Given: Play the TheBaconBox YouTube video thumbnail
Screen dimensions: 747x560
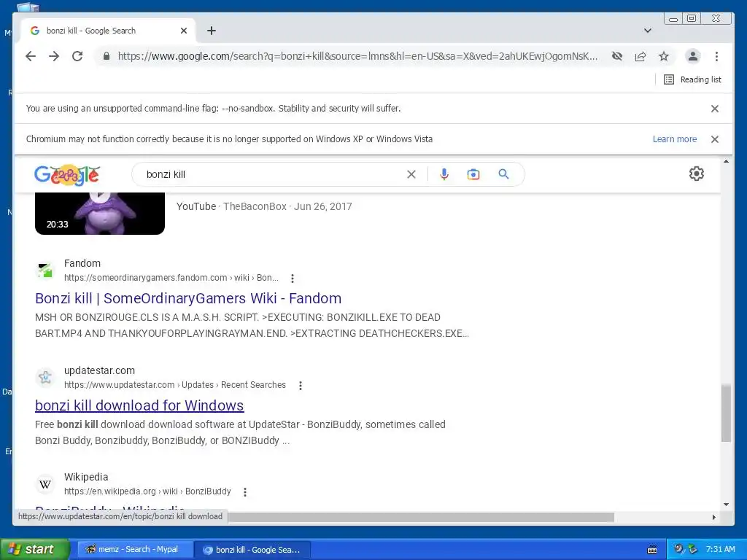Looking at the screenshot, I should point(100,214).
